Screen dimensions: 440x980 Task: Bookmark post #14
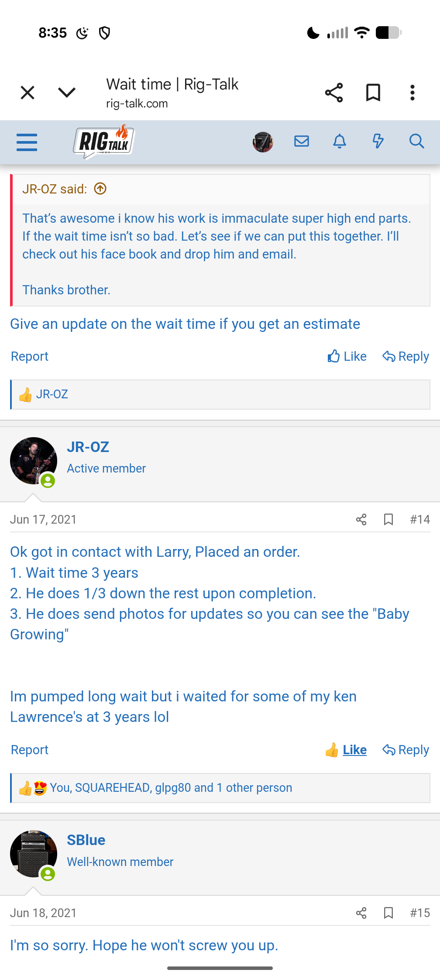pos(388,519)
